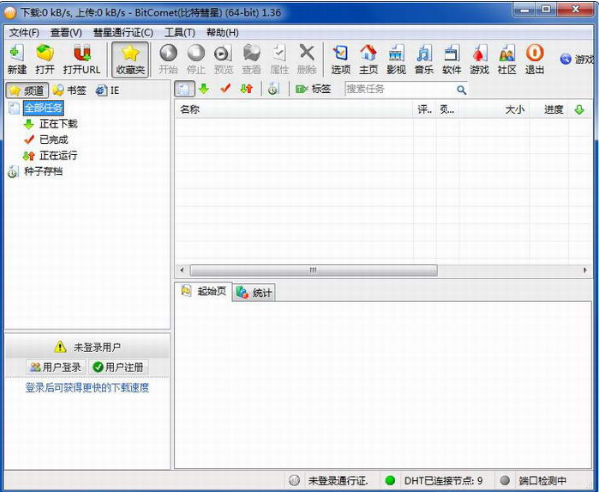Click the search magnifier icon
Viewport: 600px width, 492px height.
tap(461, 90)
